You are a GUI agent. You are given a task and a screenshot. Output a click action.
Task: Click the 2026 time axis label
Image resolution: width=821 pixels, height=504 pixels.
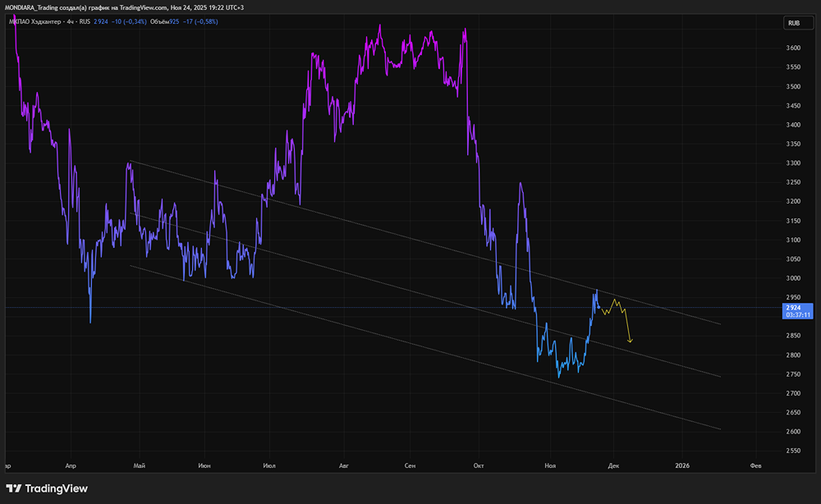pyautogui.click(x=682, y=465)
